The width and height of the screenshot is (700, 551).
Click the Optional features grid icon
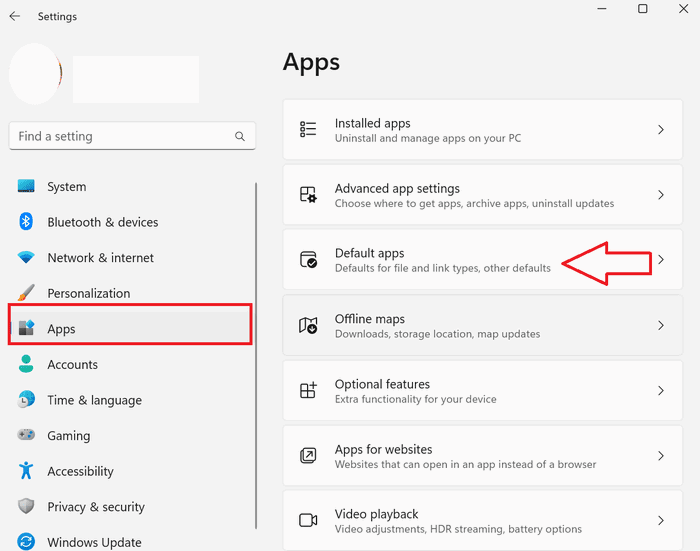[308, 390]
